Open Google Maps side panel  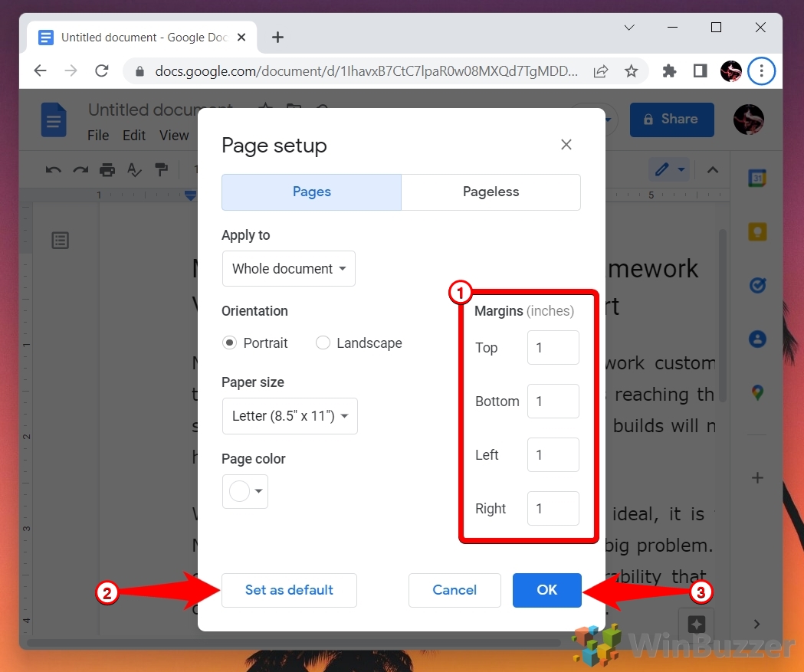[757, 392]
